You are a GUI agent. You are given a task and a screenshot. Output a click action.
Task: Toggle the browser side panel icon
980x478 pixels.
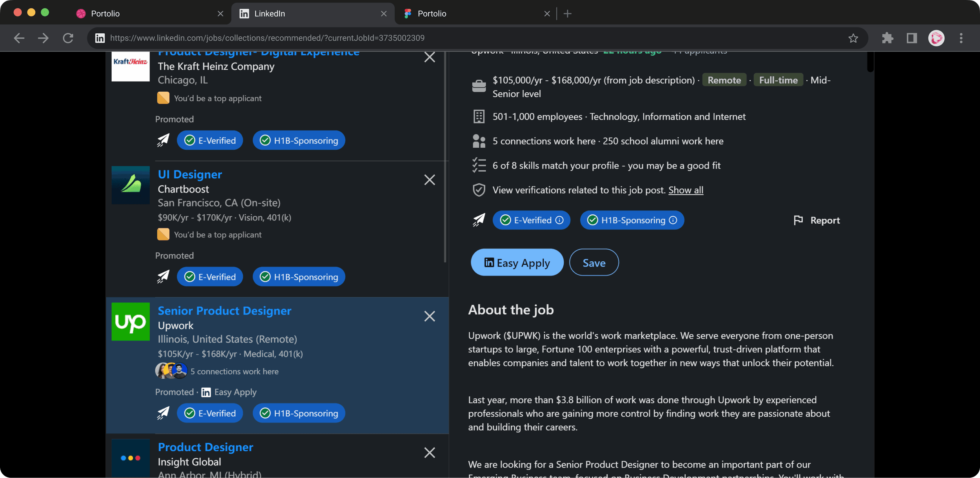pyautogui.click(x=911, y=38)
